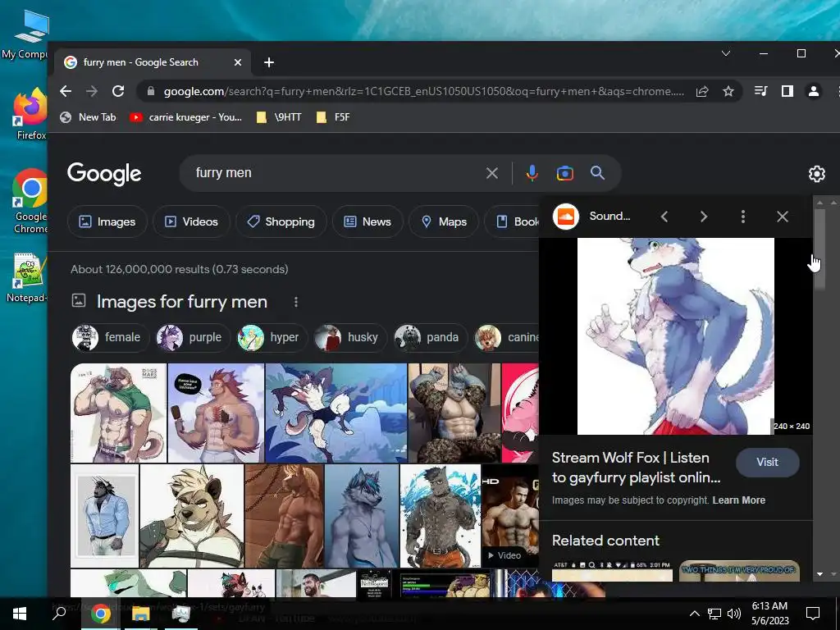Image resolution: width=840 pixels, height=630 pixels.
Task: Click the Visit button in preview panel
Action: click(767, 463)
